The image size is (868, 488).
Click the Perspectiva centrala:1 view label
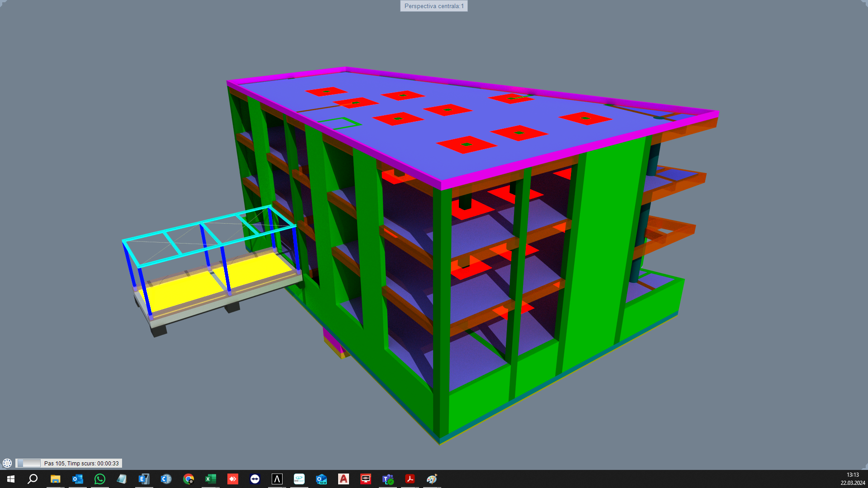[434, 6]
